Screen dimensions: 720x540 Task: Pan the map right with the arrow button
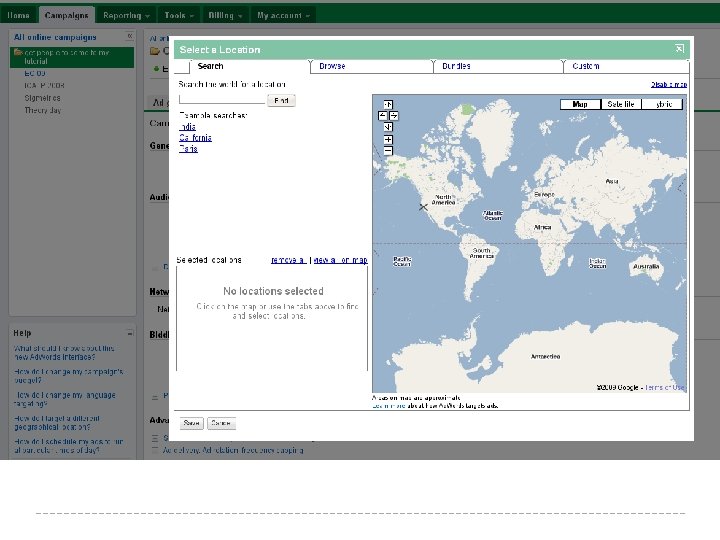click(394, 116)
